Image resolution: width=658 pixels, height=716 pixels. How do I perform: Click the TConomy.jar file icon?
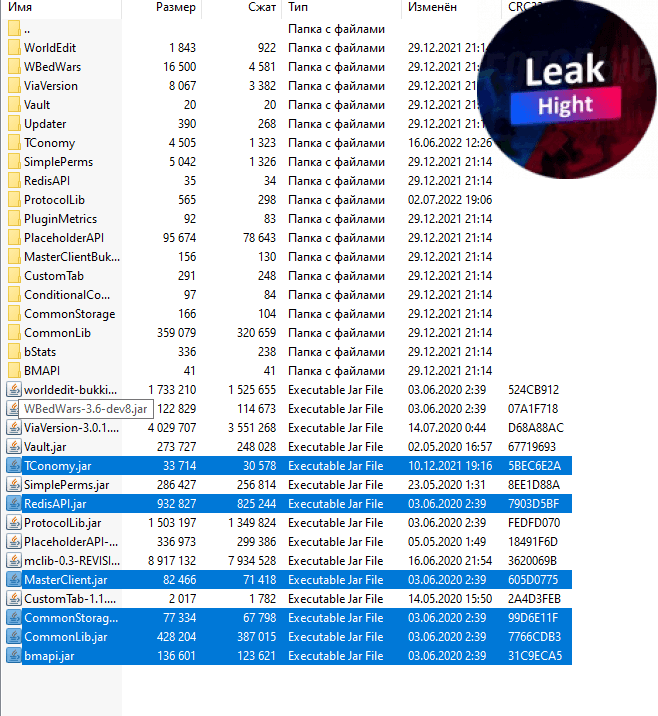(x=14, y=466)
